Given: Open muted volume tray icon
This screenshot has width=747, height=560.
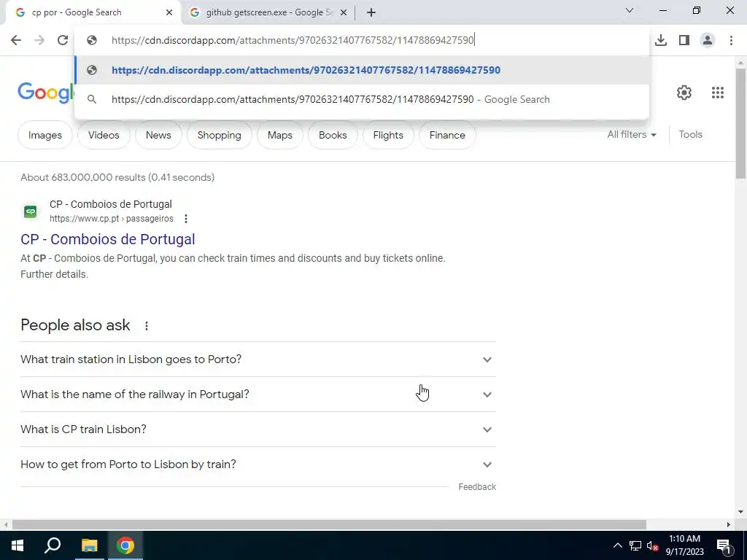Looking at the screenshot, I should pos(653,545).
